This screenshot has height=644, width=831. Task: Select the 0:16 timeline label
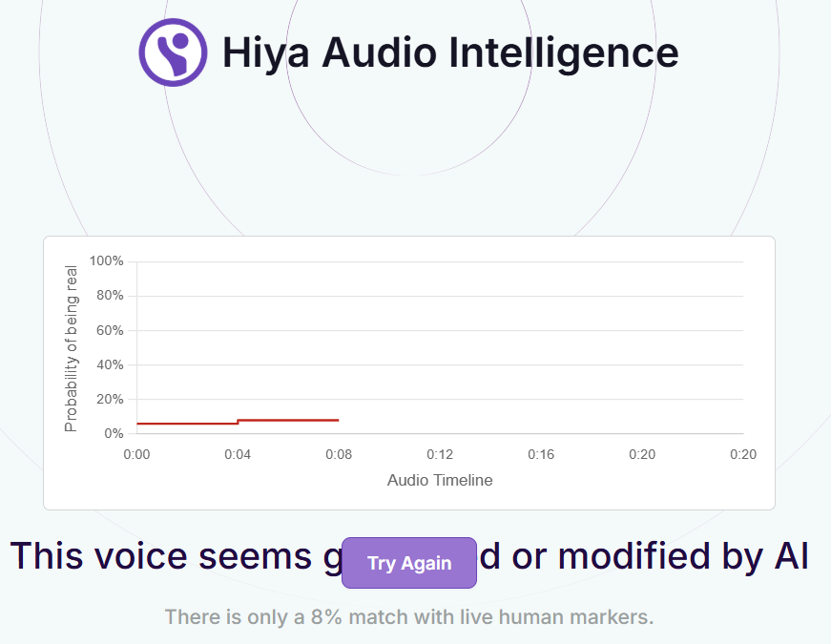541,454
